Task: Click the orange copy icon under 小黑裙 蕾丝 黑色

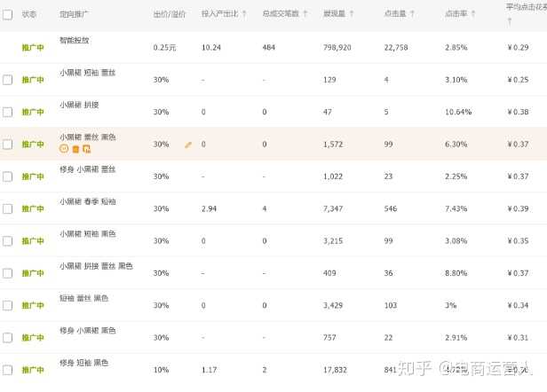Action: pos(86,149)
